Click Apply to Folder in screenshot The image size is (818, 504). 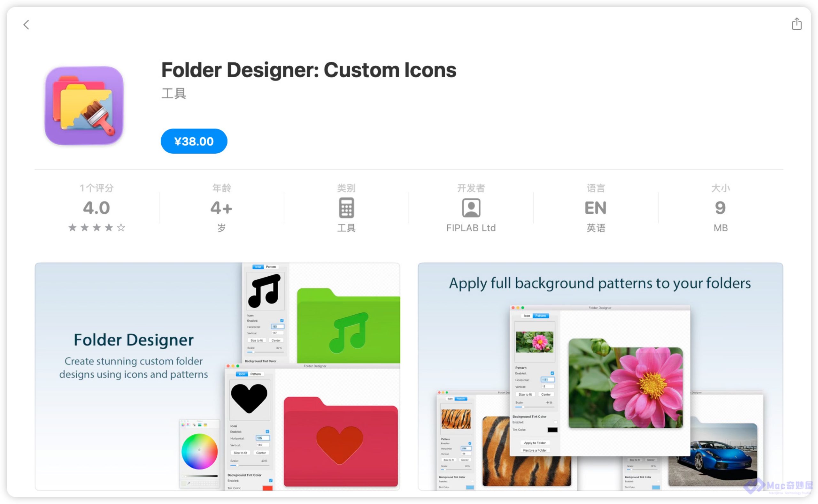(535, 443)
